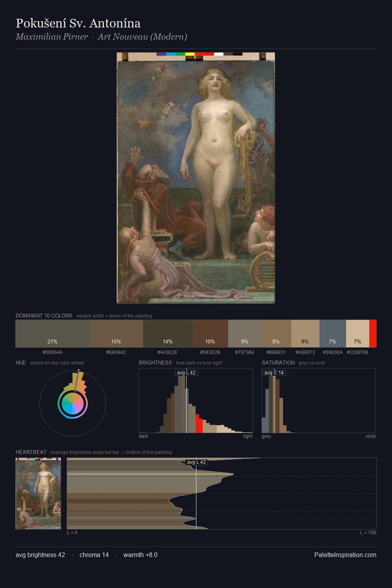Click the heartbeat avg L 42 marker

tap(196, 462)
